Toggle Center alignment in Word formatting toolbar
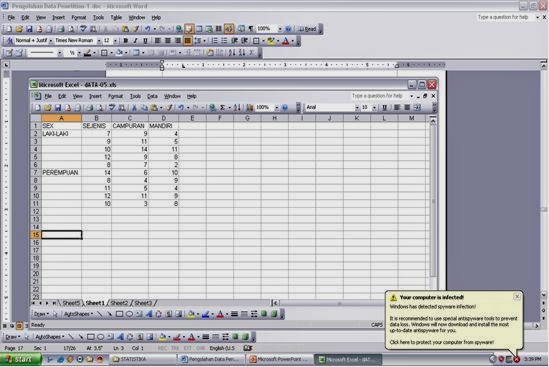Screen dimensions: 549x367 168,41
